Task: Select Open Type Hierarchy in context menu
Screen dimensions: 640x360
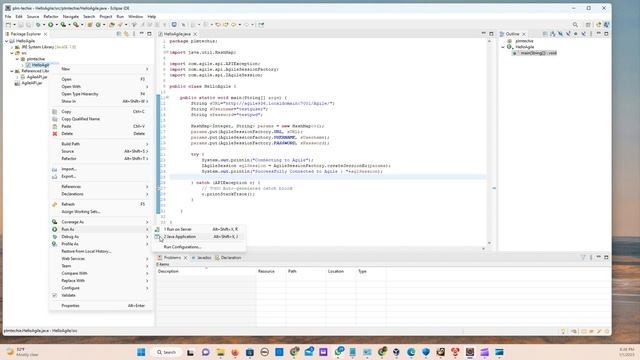Action: (100, 94)
